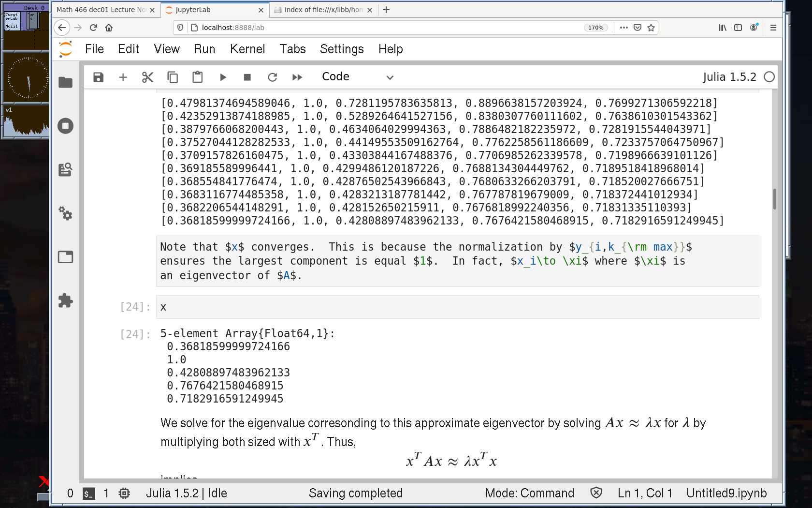Open the extension manager puzzle icon
Viewport: 812px width, 508px height.
coord(65,300)
